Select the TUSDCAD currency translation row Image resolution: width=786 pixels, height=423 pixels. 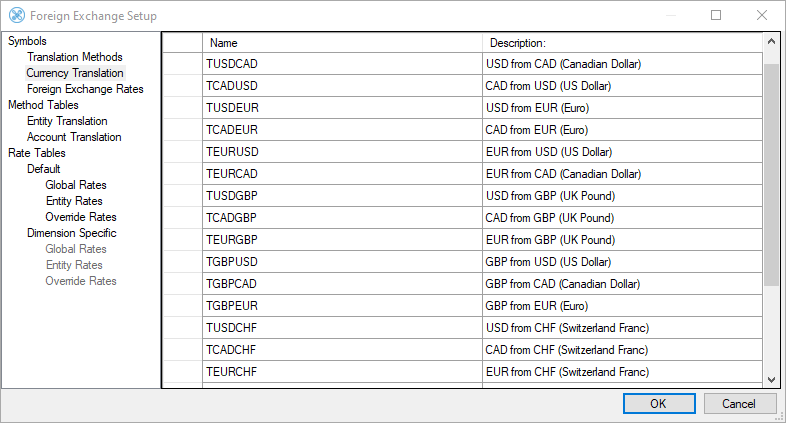point(342,64)
